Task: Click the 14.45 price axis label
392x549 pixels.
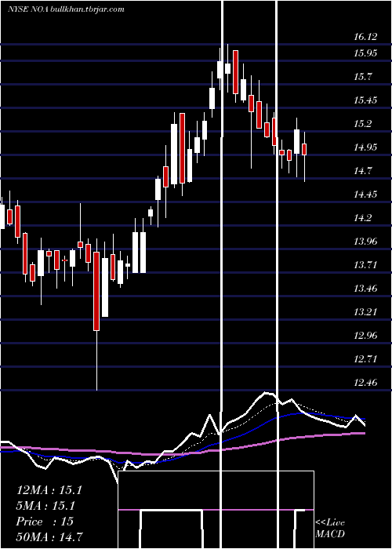Action: 366,195
